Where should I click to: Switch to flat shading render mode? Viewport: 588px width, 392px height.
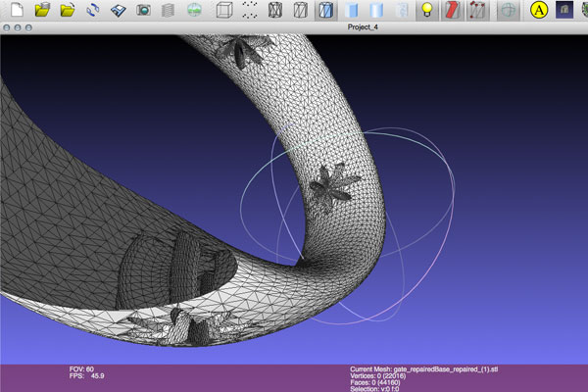(x=351, y=10)
